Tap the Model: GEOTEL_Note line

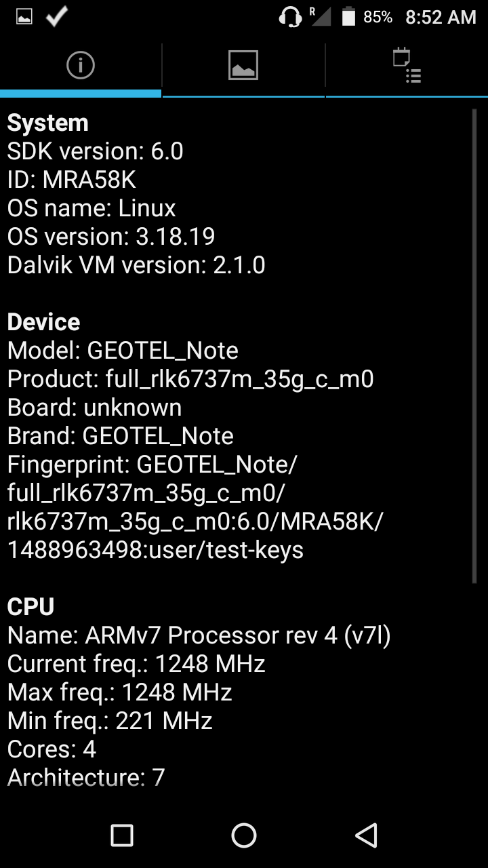click(x=123, y=351)
